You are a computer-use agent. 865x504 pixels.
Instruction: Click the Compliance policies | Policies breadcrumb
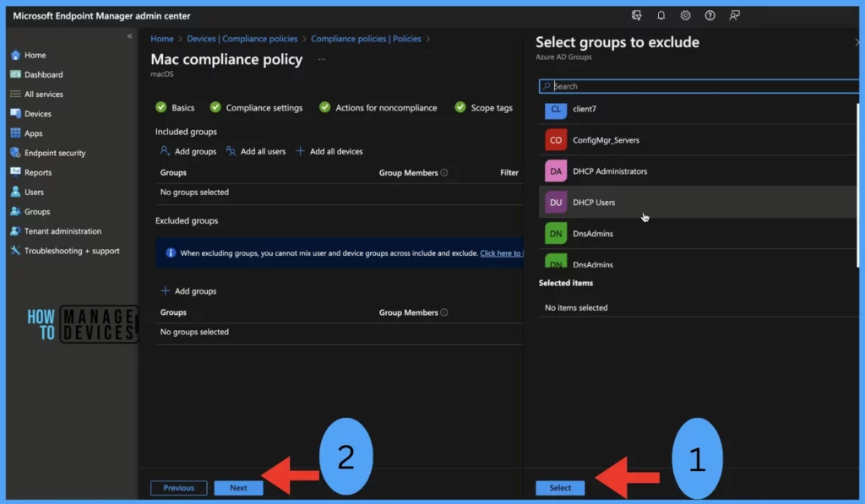(366, 39)
